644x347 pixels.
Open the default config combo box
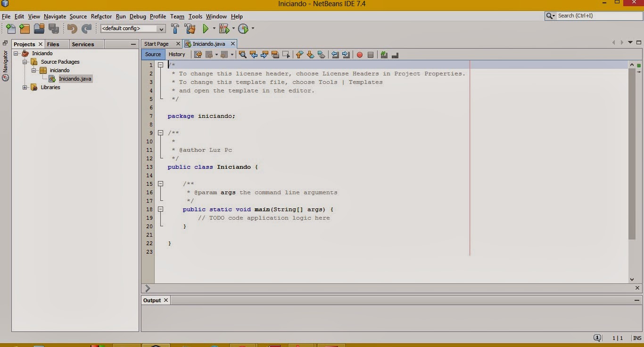161,28
